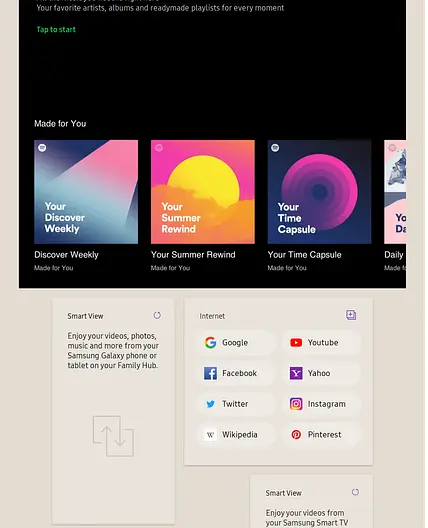This screenshot has width=428, height=528.
Task: Click the Smart View Family Hub description text
Action: (113, 351)
